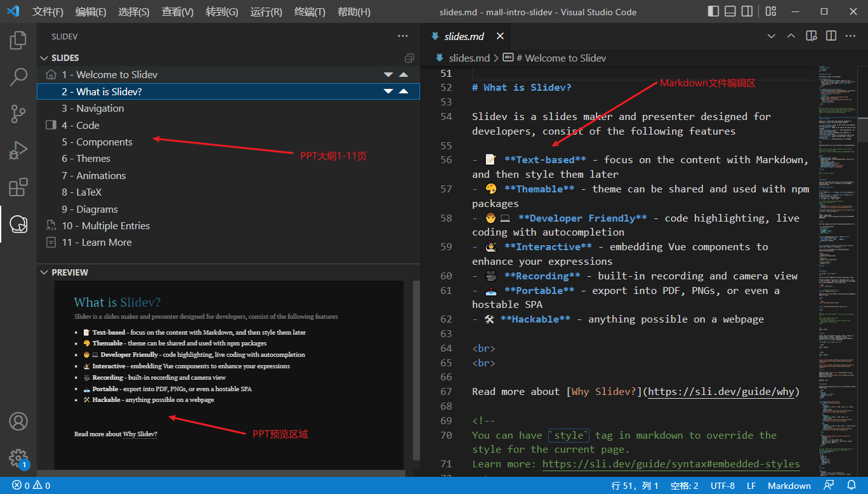
Task: Move 'What is Slidev?' slide up
Action: 404,91
